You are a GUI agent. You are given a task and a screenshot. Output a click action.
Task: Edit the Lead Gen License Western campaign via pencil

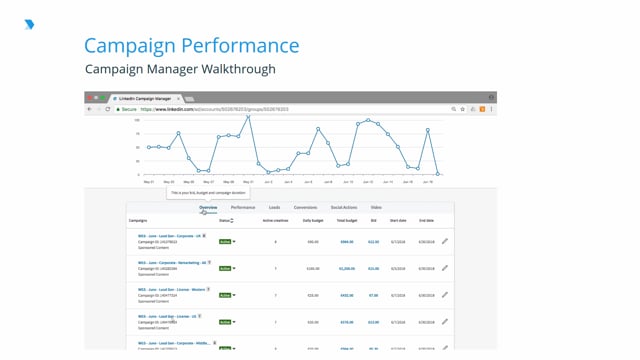(445, 295)
